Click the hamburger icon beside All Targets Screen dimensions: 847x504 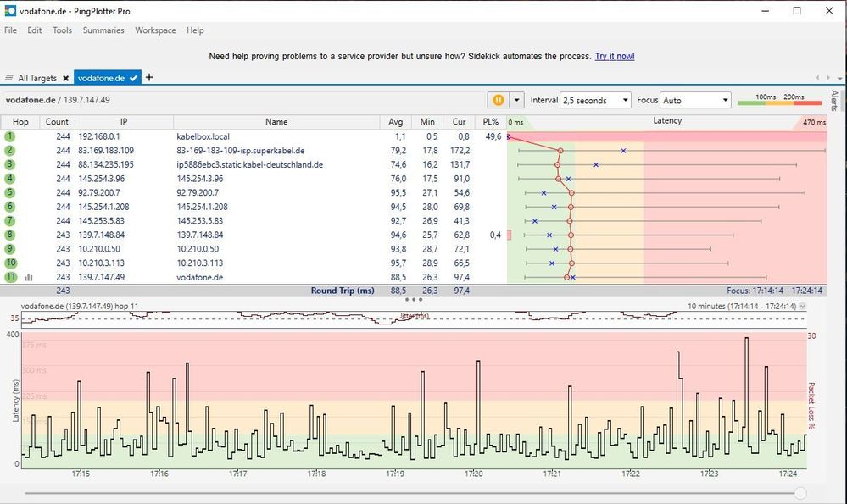9,78
